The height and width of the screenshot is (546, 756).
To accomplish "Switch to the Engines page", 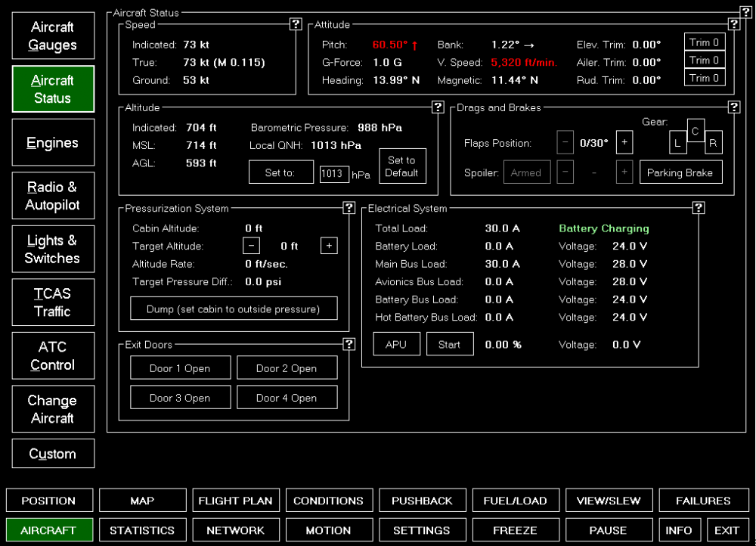I will [x=53, y=143].
